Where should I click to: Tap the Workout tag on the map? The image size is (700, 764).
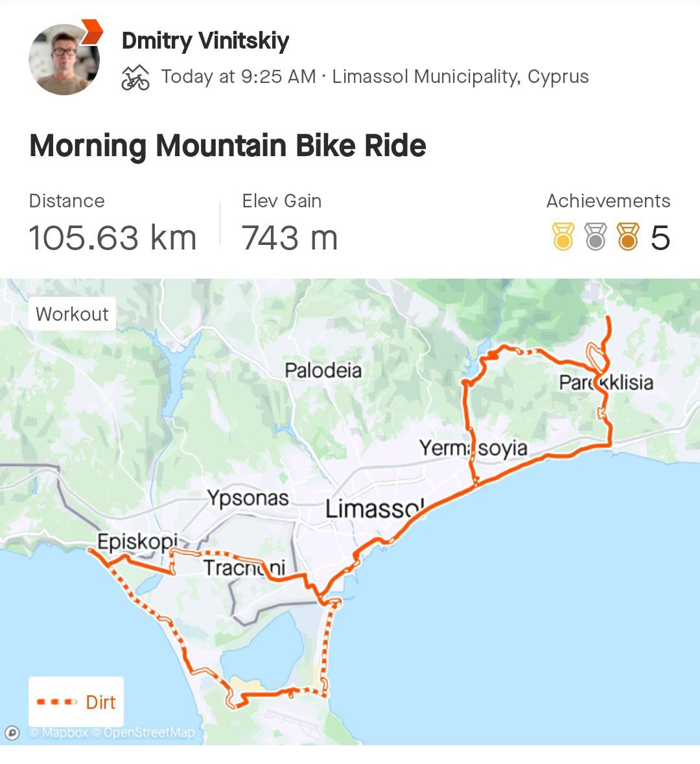click(72, 314)
